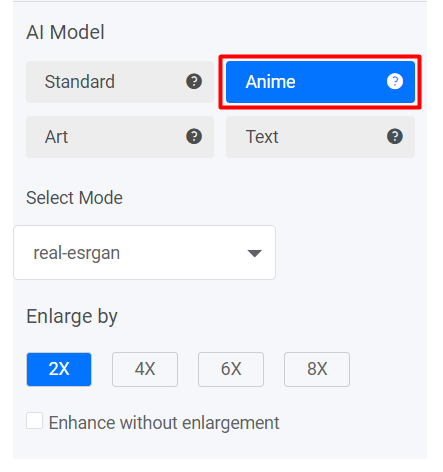Click the Enlarge by heading
The width and height of the screenshot is (443, 472).
coord(72,317)
